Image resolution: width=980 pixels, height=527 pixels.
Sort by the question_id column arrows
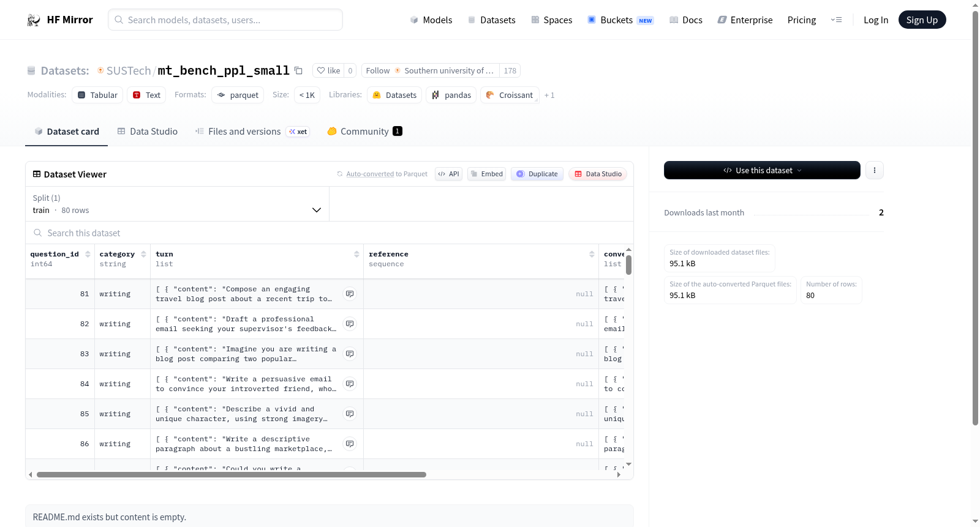coord(88,254)
